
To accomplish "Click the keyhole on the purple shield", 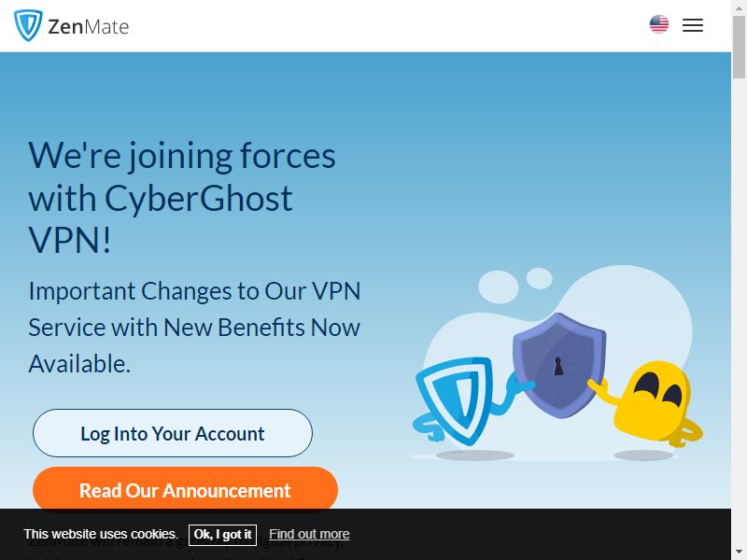I will coord(557,366).
